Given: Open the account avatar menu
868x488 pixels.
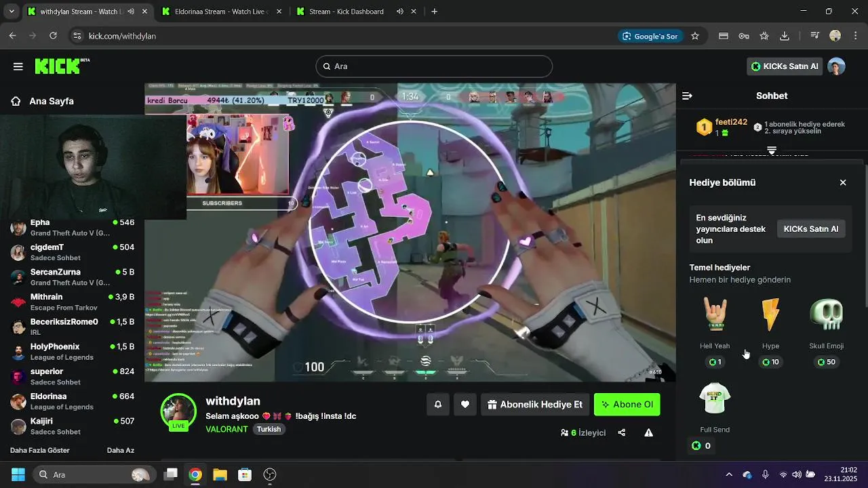Looking at the screenshot, I should [837, 66].
